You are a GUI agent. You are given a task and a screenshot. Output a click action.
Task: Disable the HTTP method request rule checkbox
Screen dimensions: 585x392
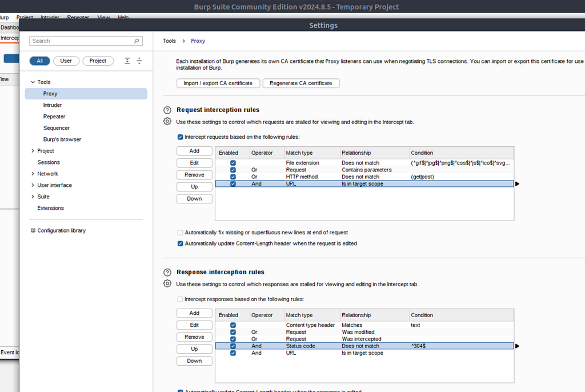tap(233, 177)
